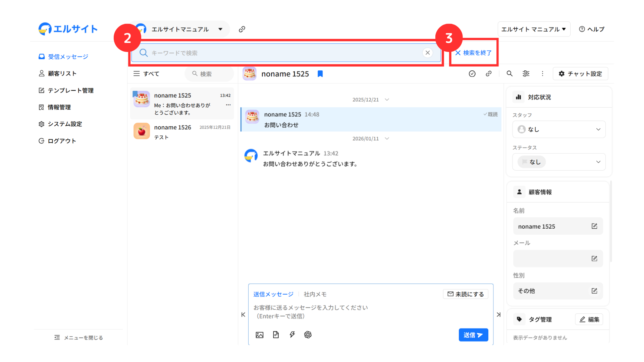
Task: Click the image attachment icon
Action: click(x=259, y=335)
